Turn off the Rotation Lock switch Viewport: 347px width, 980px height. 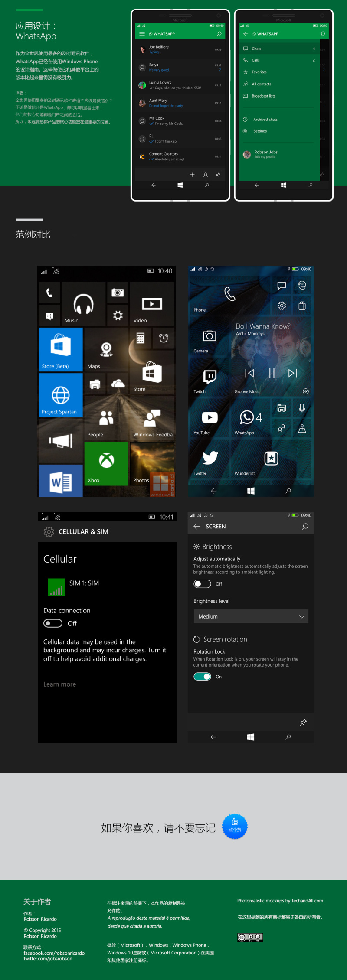202,677
